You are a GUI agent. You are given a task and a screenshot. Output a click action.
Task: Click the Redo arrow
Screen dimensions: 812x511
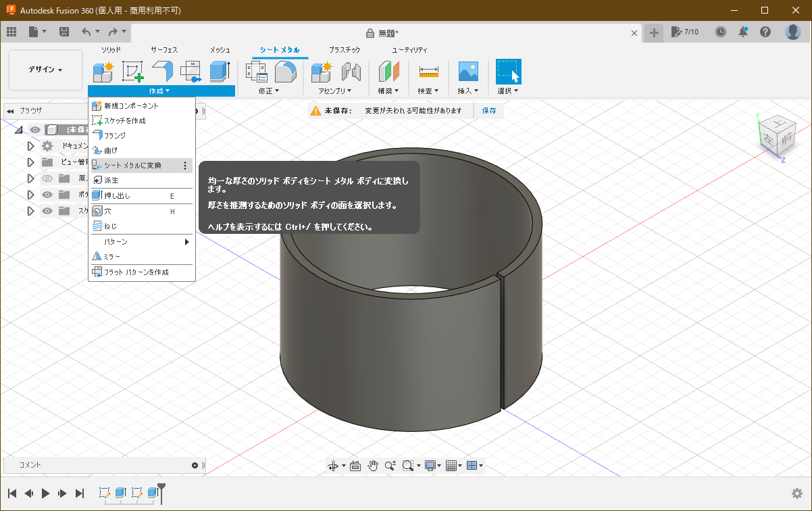113,32
